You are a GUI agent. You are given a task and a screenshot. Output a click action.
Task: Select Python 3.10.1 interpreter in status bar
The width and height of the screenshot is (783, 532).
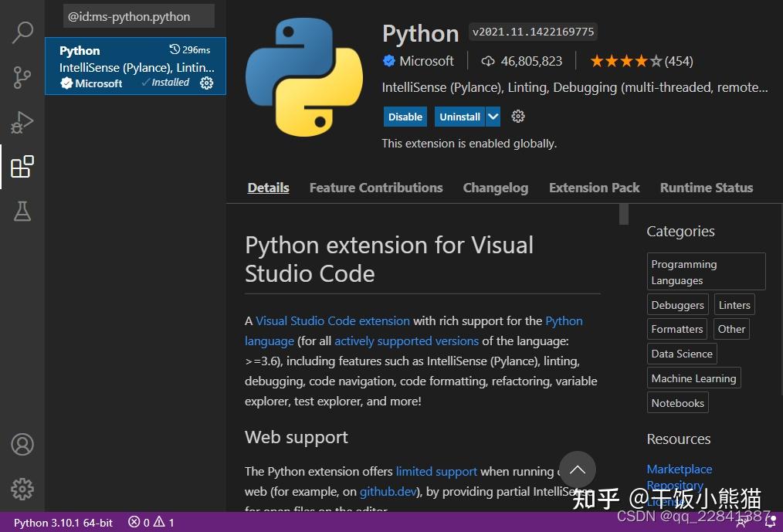(x=63, y=523)
